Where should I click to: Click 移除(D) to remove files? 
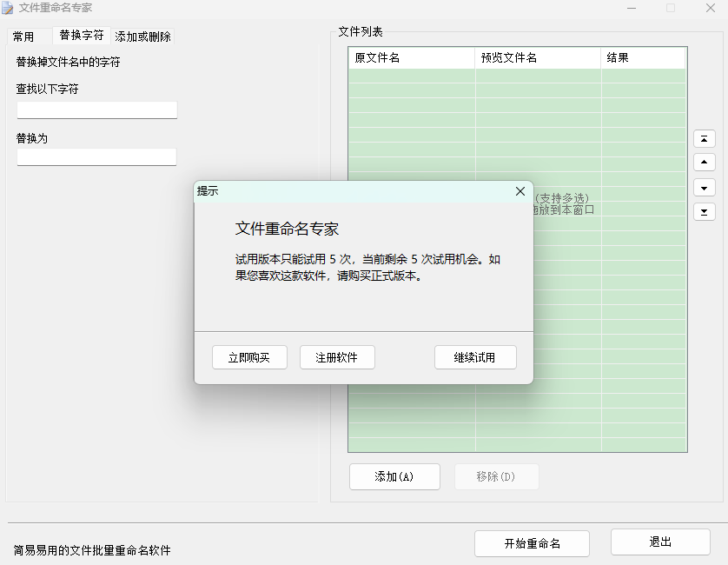(x=496, y=476)
